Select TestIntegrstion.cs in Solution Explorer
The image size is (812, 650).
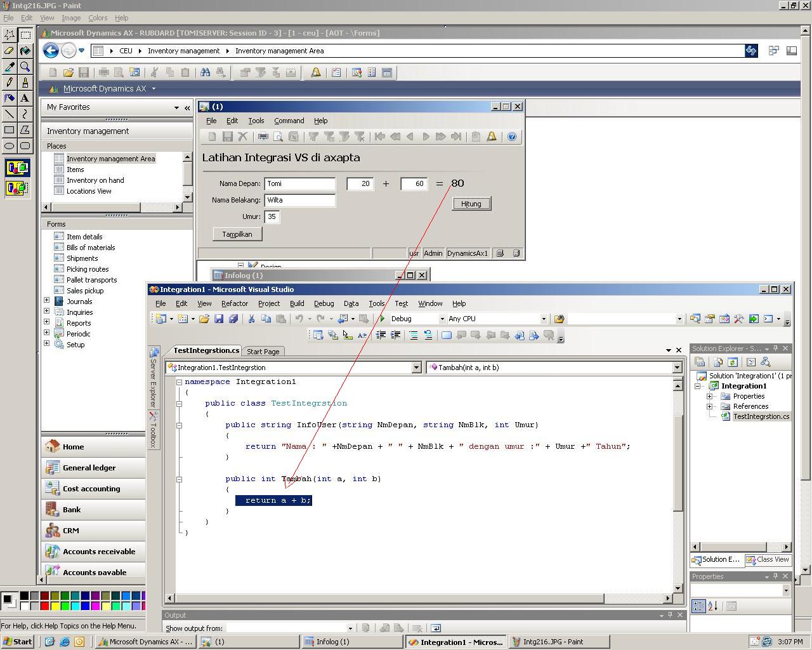pos(761,416)
